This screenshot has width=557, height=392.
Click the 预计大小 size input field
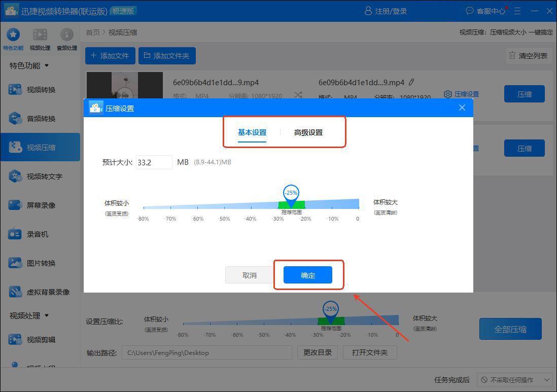154,162
